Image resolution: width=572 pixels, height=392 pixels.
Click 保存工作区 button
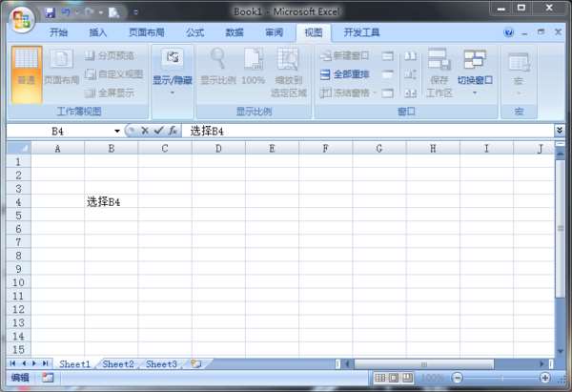[439, 73]
